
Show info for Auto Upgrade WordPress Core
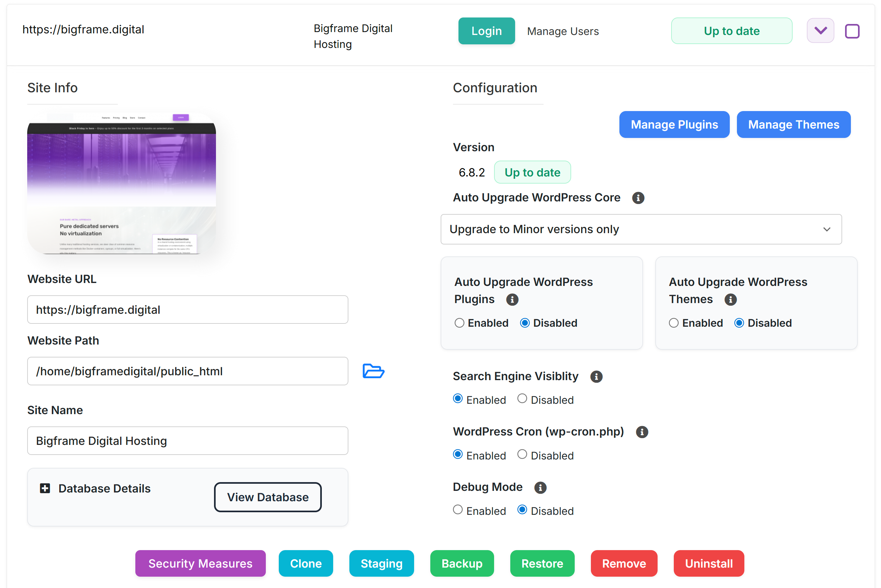pyautogui.click(x=638, y=198)
